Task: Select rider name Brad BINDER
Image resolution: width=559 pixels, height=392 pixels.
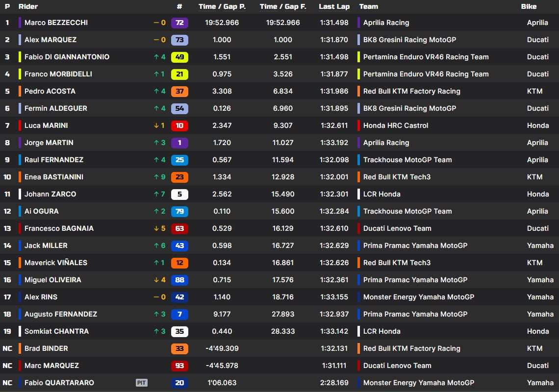Action: pyautogui.click(x=46, y=348)
